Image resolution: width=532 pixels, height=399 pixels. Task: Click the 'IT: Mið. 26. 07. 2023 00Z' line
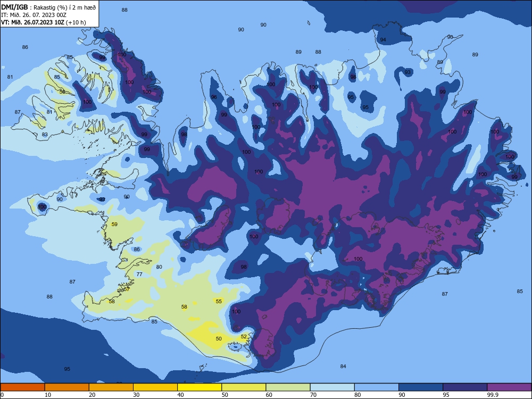tap(34, 15)
